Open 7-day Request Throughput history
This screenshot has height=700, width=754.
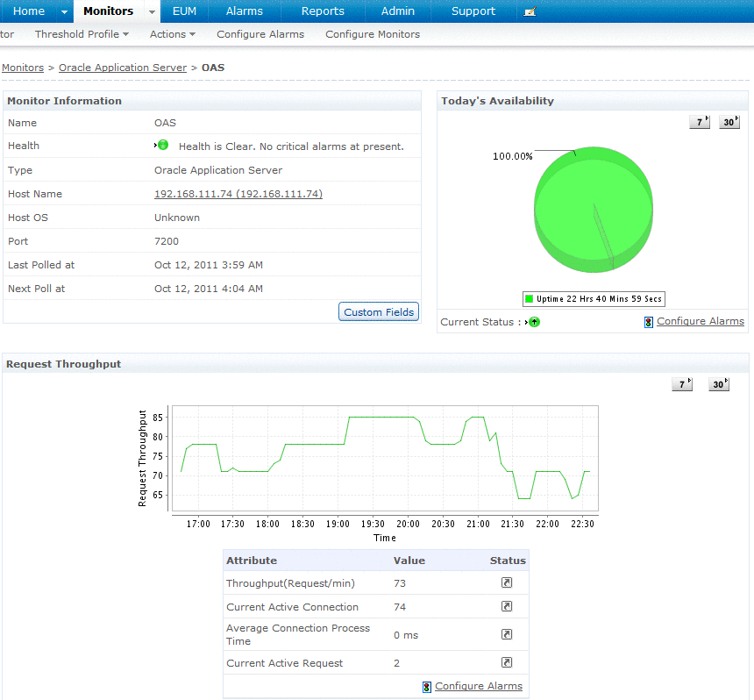click(681, 384)
